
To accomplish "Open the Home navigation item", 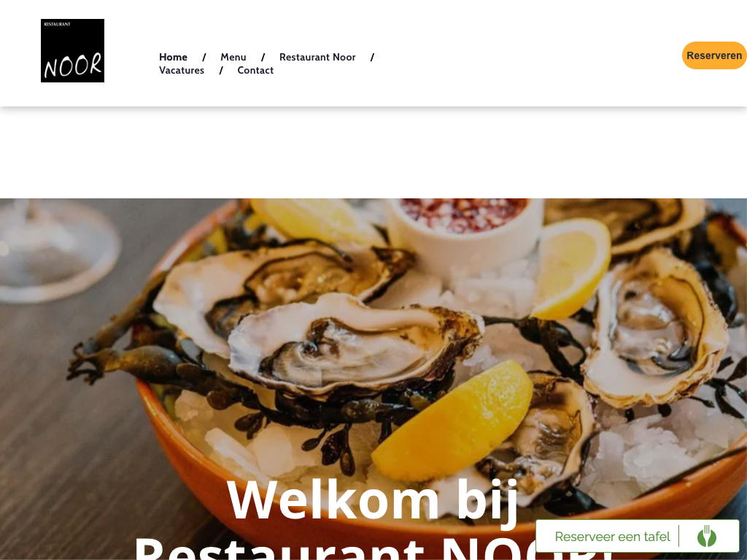I will point(173,57).
